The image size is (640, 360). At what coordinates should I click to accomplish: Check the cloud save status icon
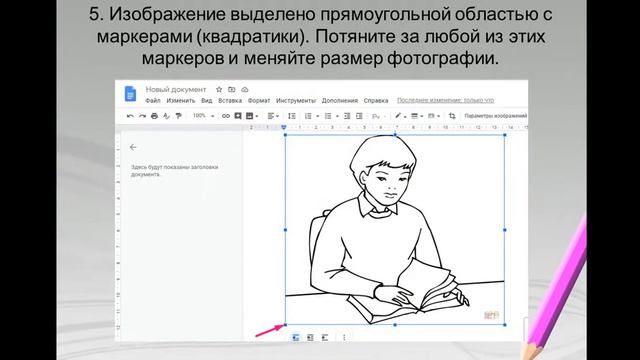[245, 89]
